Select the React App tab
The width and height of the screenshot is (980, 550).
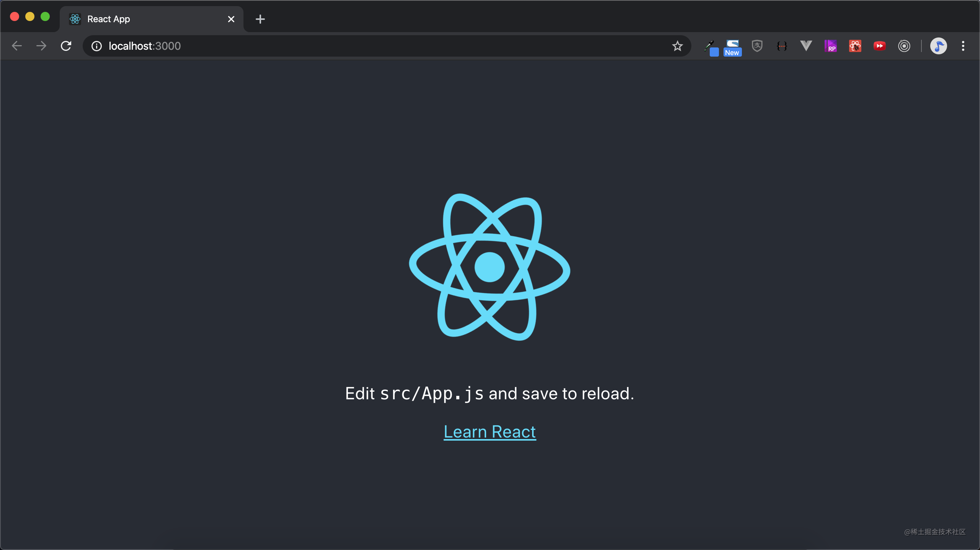point(152,19)
